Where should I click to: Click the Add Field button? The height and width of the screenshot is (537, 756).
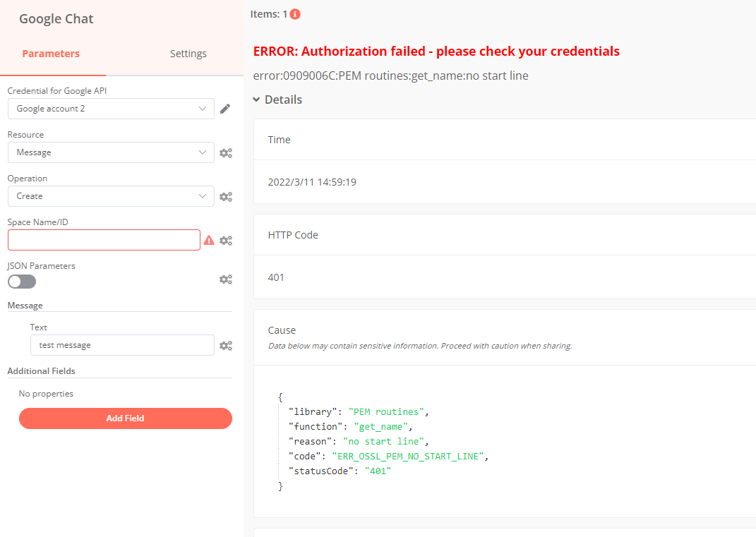125,418
